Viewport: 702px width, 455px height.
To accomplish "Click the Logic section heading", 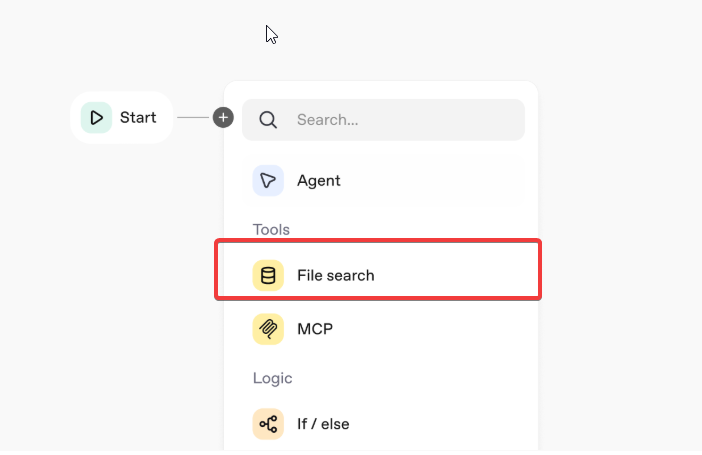I will (x=272, y=379).
